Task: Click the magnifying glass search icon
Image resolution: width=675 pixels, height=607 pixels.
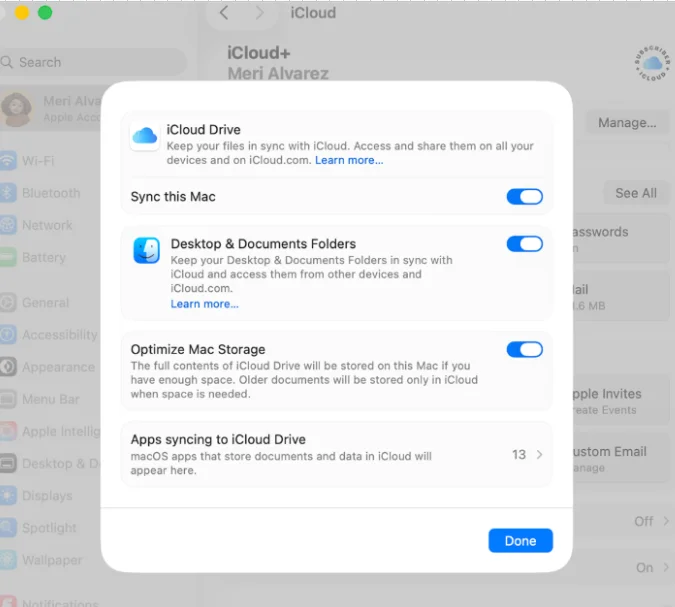Action: (x=6, y=62)
